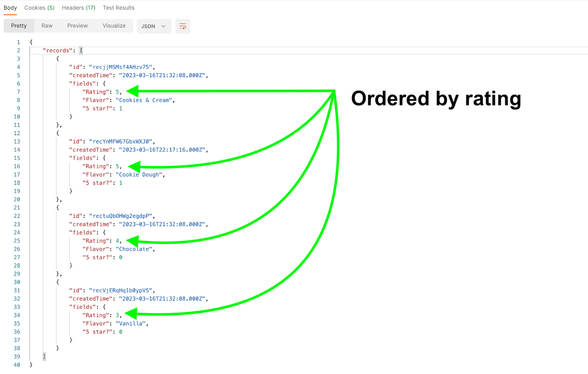Open the Headers (17) tab

(79, 8)
